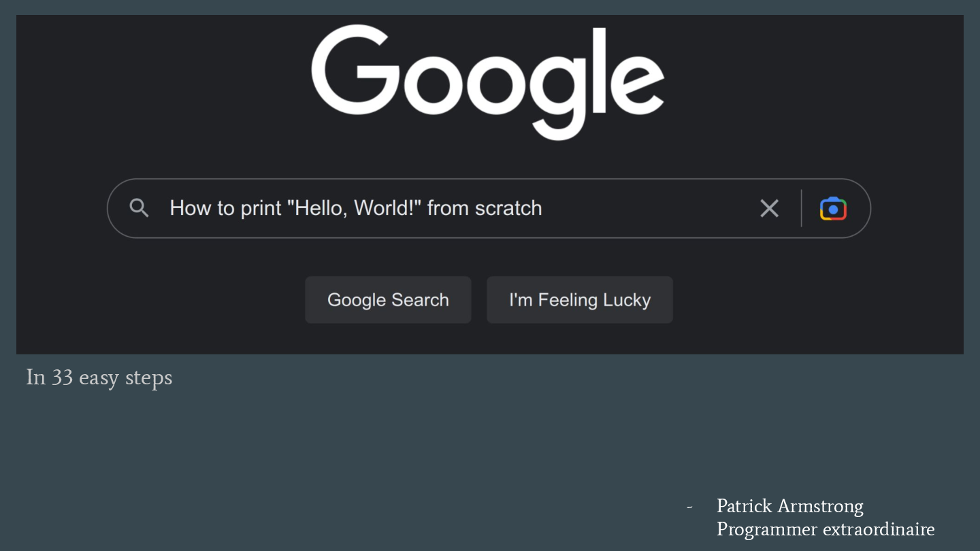Click the "Programmer extraordinaire" line
Viewport: 980px width, 551px height.
point(826,529)
